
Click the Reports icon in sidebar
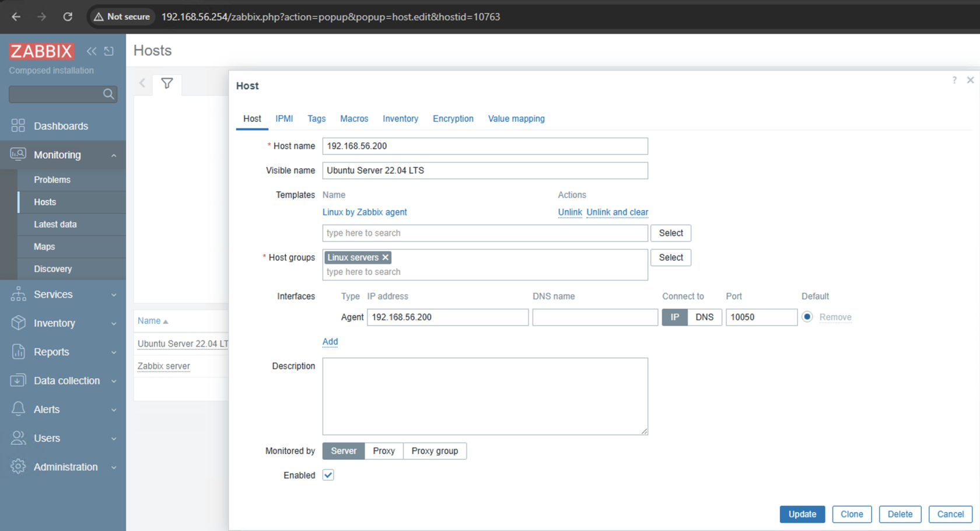[x=18, y=351]
